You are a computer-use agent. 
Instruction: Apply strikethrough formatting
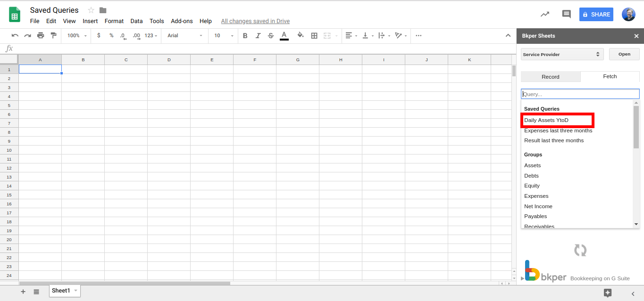pyautogui.click(x=270, y=35)
